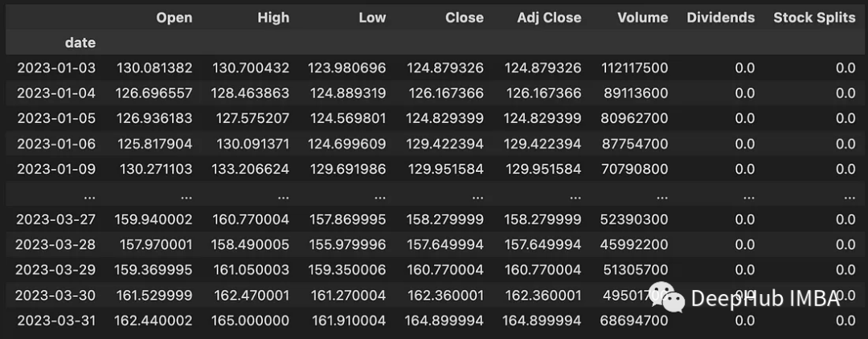Click High value 165.000000
Viewport: 868px width, 339px height.
pyautogui.click(x=250, y=321)
